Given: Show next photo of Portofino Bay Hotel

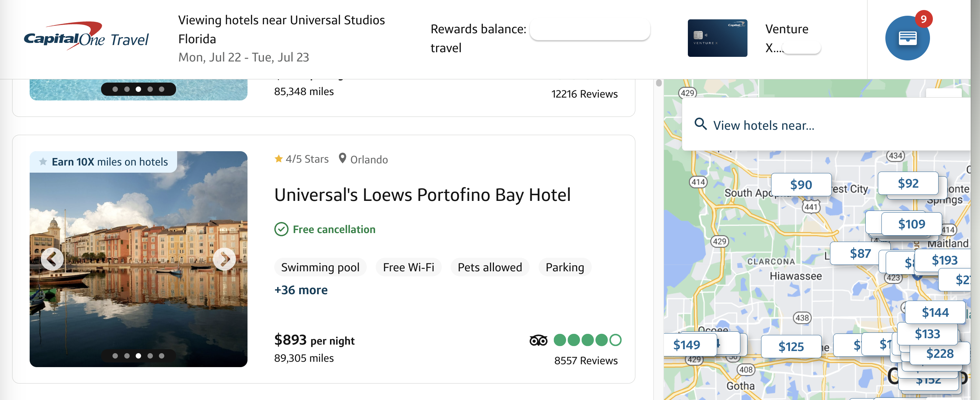Looking at the screenshot, I should tap(224, 259).
